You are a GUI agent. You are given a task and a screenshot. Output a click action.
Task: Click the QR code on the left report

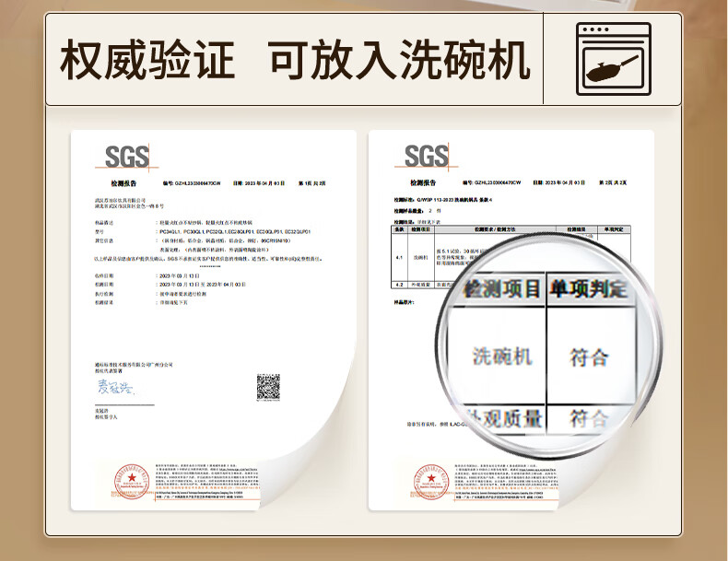click(x=268, y=387)
